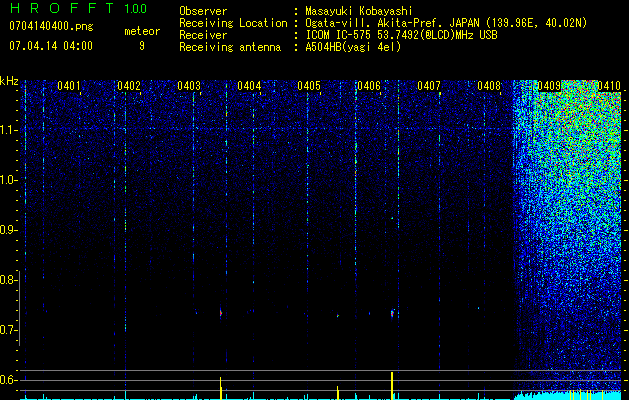
Task: Click the Receiving Location label
Action: 233,23
